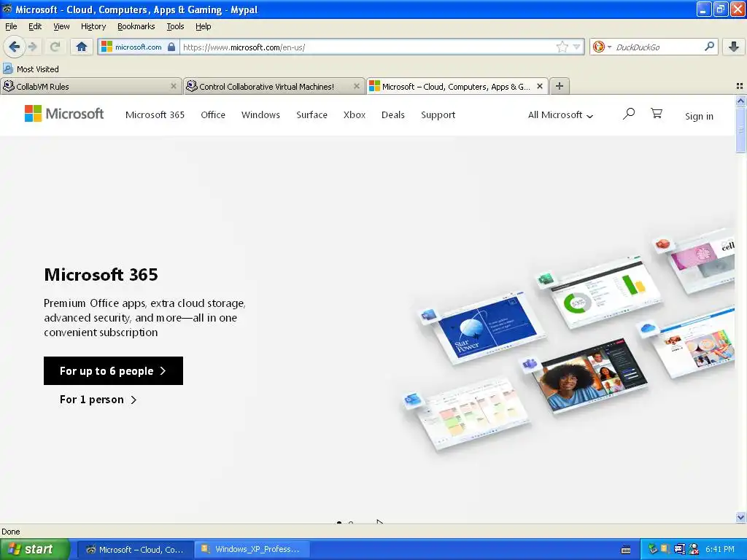Click the scrollbar down arrow
Viewport: 747px width, 560px height.
pyautogui.click(x=740, y=517)
